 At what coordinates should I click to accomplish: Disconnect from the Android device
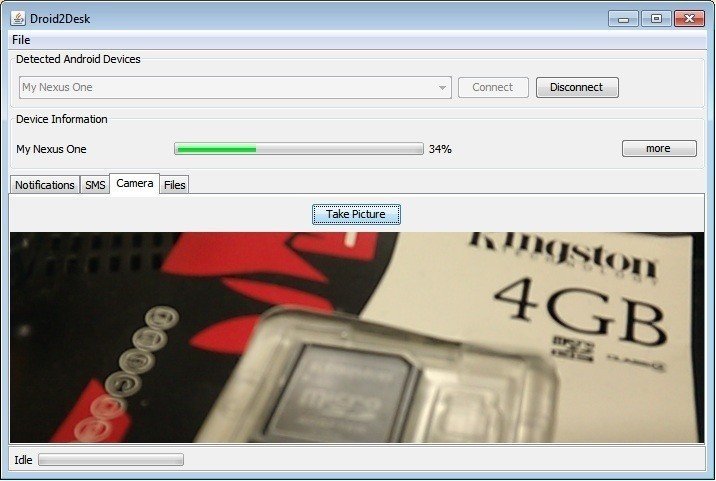577,87
